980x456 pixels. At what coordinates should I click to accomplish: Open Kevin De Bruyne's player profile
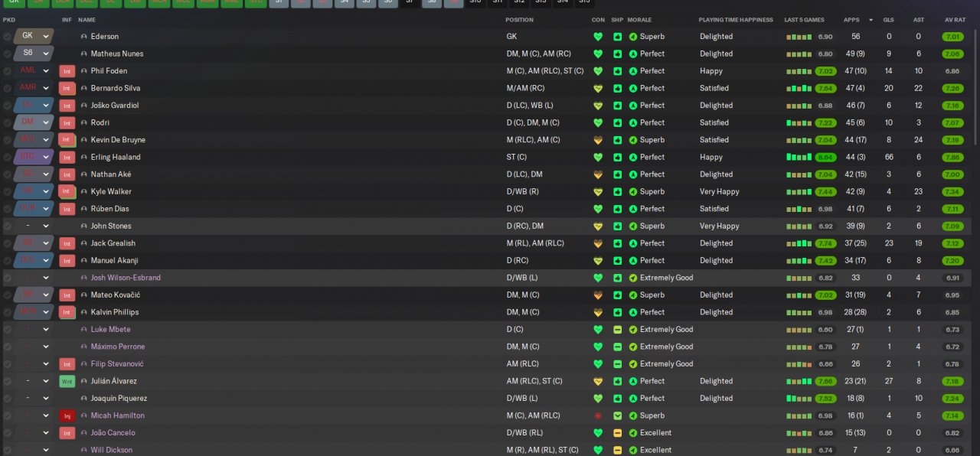coord(118,140)
